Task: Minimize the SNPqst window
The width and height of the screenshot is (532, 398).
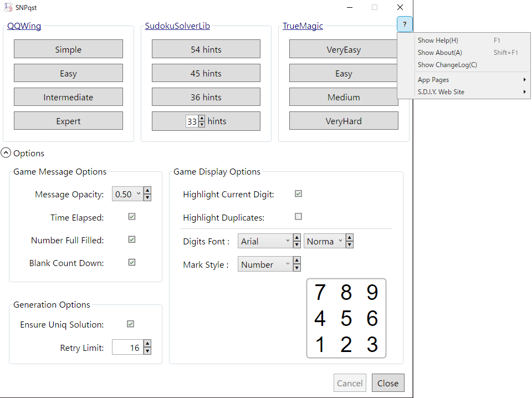Action: click(x=350, y=7)
